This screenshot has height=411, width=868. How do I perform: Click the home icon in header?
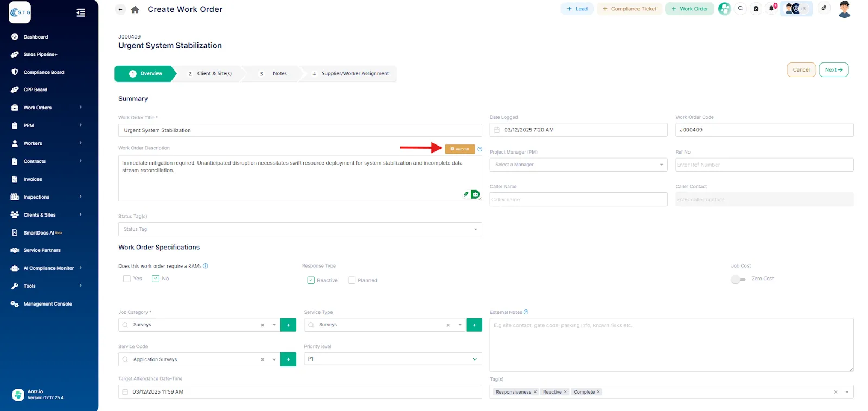tap(135, 9)
